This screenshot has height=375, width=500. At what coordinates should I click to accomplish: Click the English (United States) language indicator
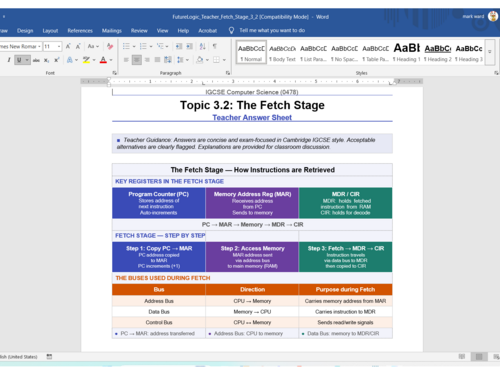(19, 357)
